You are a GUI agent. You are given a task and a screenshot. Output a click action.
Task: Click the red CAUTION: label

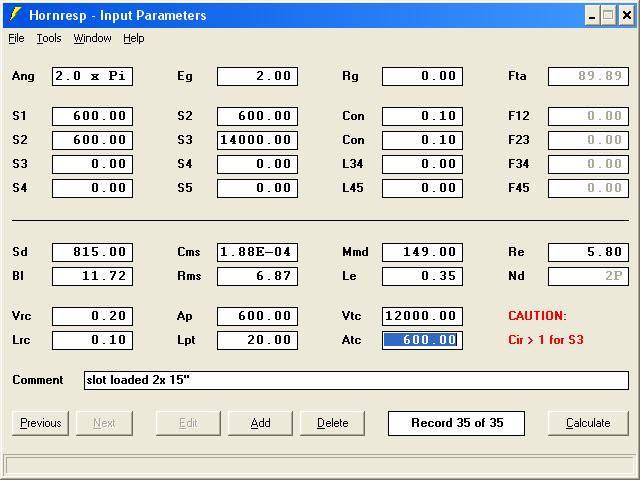click(x=538, y=316)
